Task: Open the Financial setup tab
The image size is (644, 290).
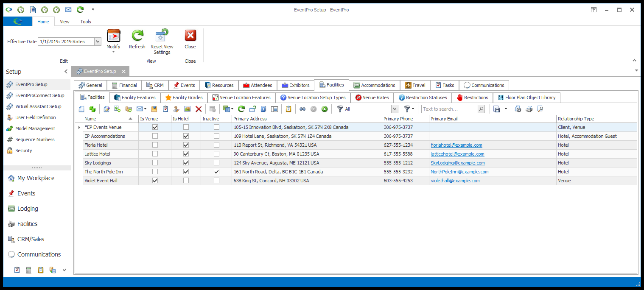Action: coord(124,85)
